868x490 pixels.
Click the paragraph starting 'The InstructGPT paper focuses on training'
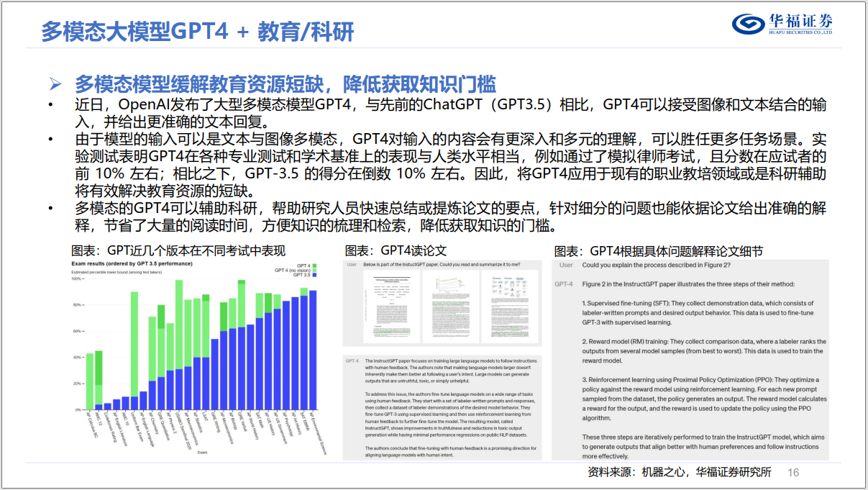451,371
